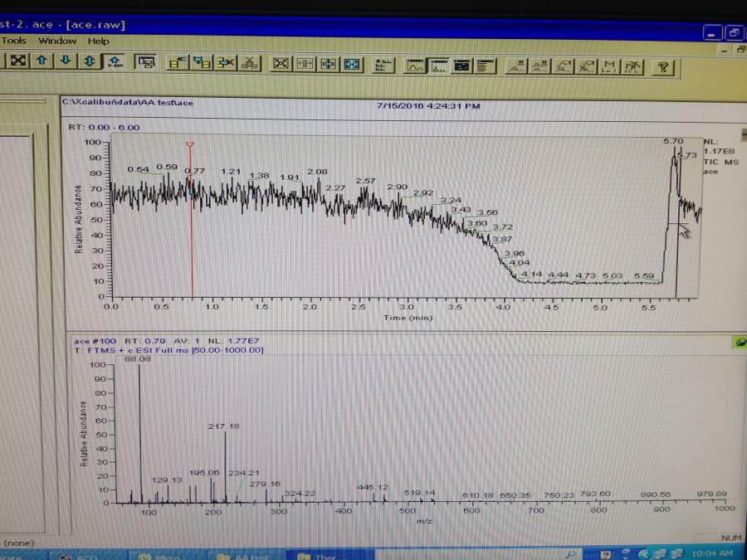Click the single down-arrow toolbar icon

point(66,61)
